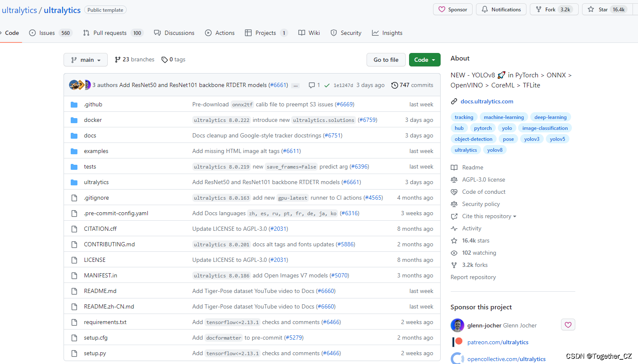Open the Insights tab
638x364 pixels.
(387, 33)
